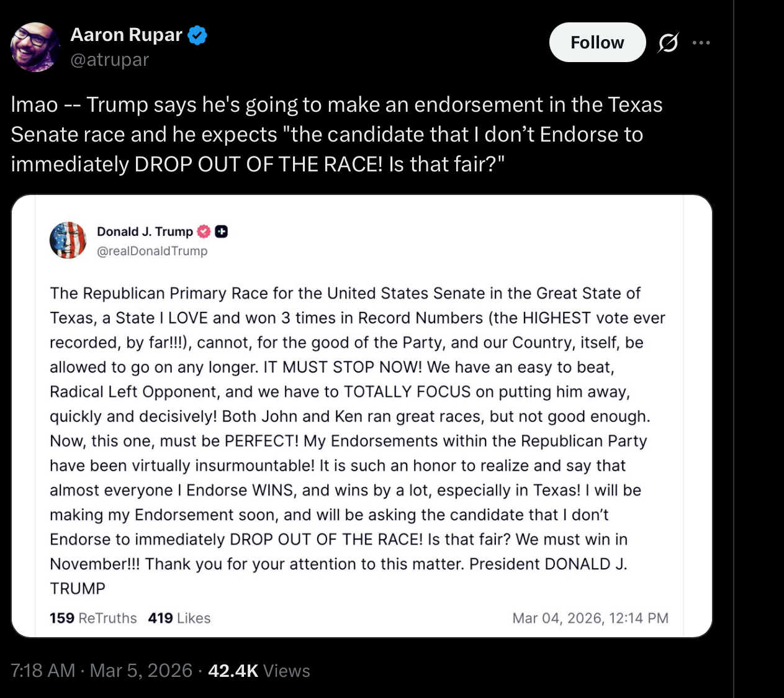This screenshot has width=784, height=698.
Task: Click the blue verified checkmark badge
Action: tap(197, 35)
